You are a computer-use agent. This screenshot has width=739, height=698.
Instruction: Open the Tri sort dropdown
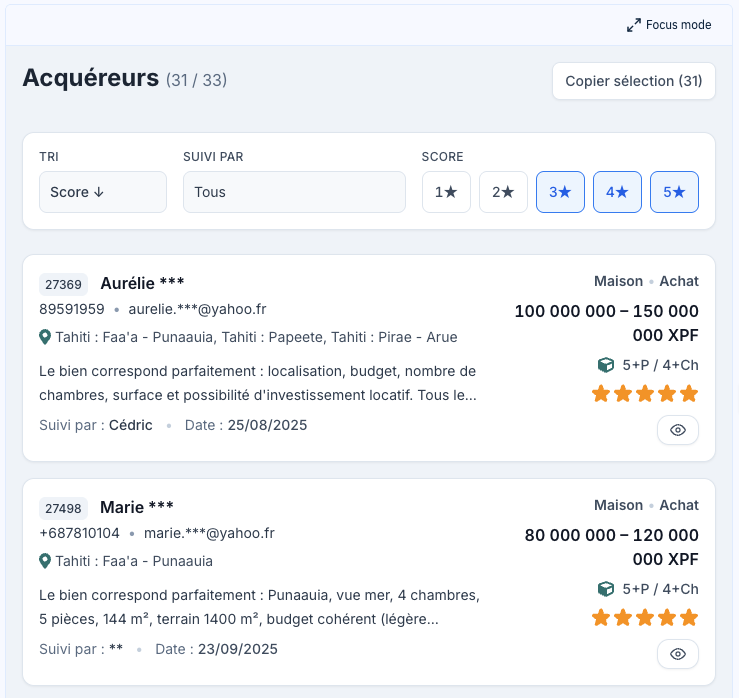point(103,192)
